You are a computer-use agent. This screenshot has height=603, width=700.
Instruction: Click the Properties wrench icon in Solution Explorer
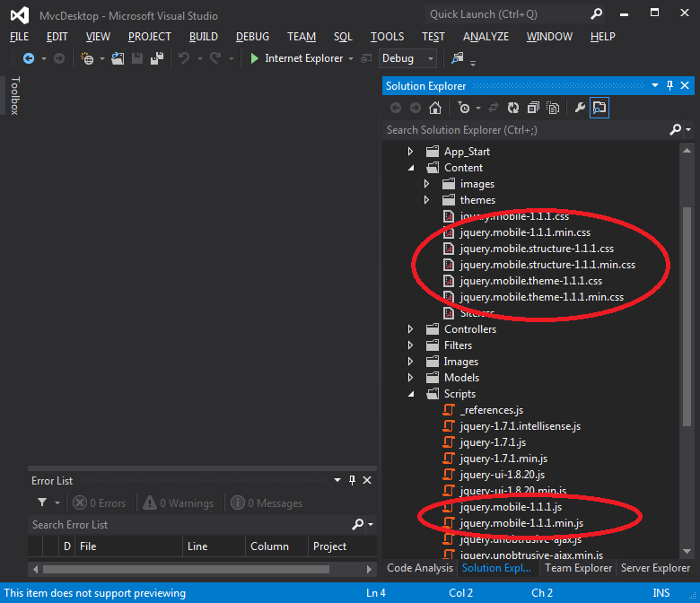(580, 108)
